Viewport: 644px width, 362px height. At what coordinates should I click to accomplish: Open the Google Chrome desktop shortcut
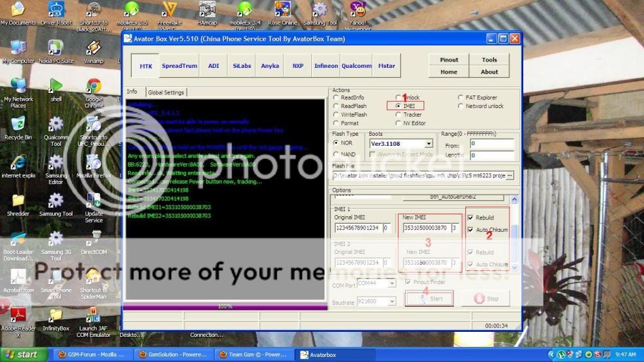click(x=94, y=86)
